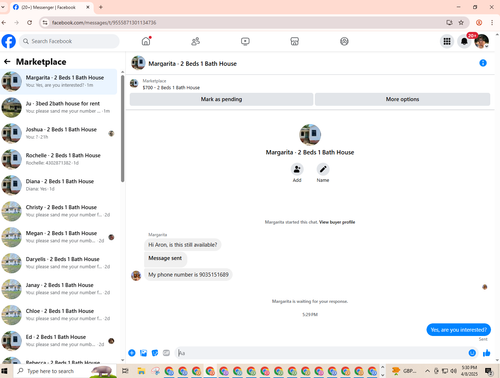Click the Marketplace listing $700 thumbnail
The width and height of the screenshot is (500, 378).
click(134, 83)
